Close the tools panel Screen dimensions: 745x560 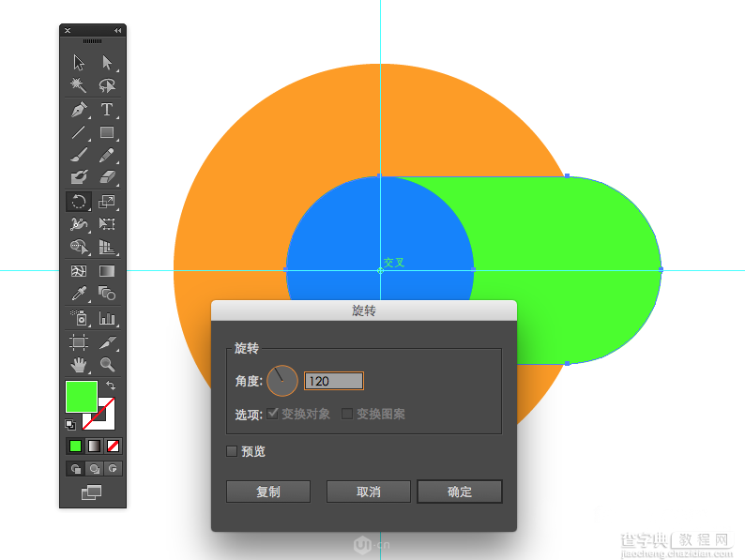point(68,30)
